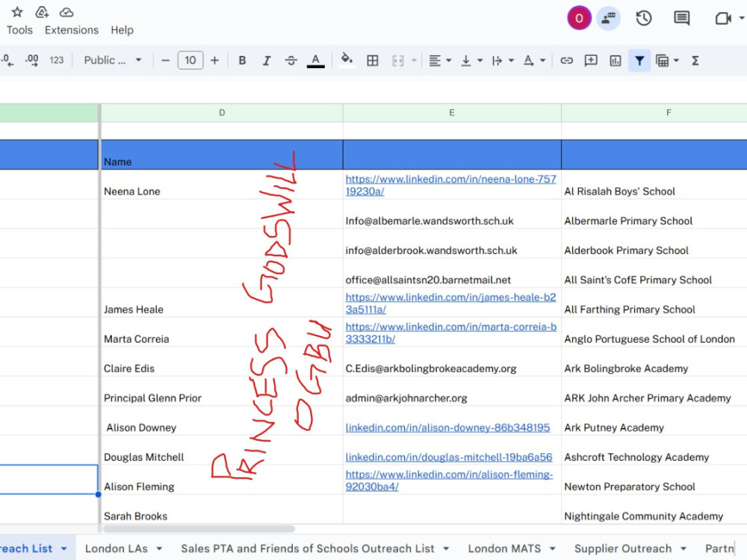The width and height of the screenshot is (747, 560).
Task: Open Neena Lone's LinkedIn link
Action: [x=450, y=185]
